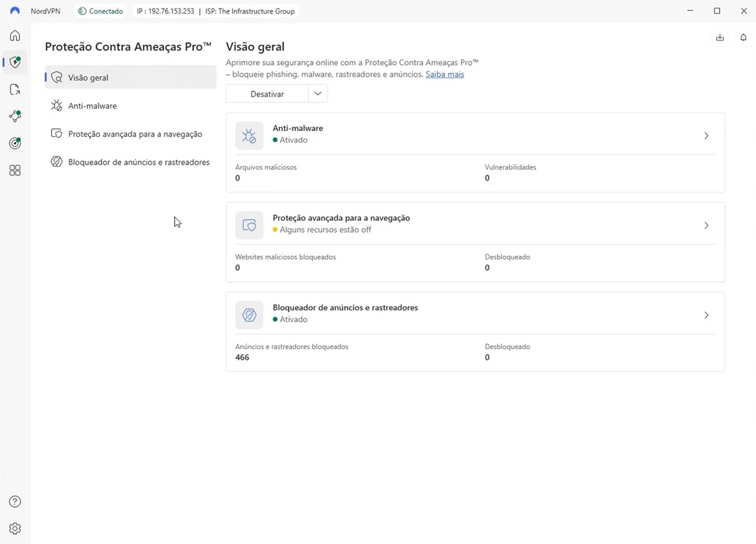Click the NordVPN logo in title bar
The image size is (756, 544).
pos(15,10)
